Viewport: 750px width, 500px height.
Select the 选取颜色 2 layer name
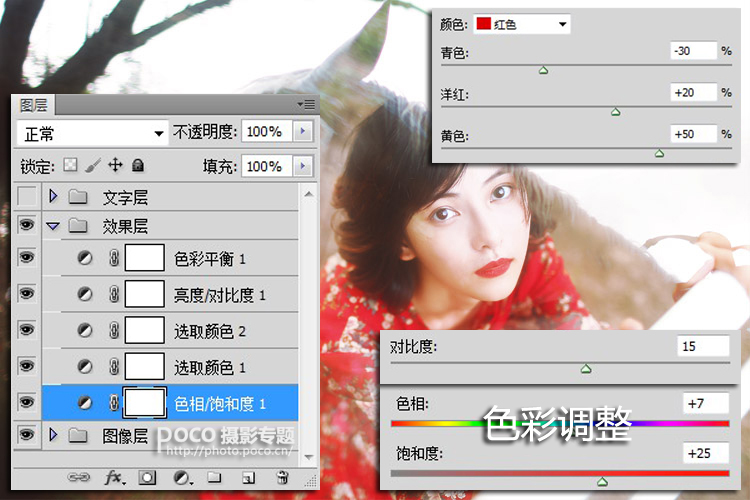pos(210,331)
